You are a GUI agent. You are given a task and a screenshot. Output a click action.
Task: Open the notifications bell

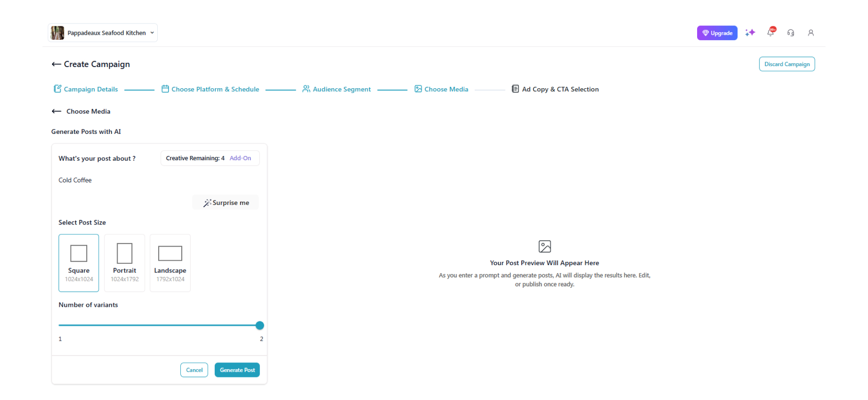pyautogui.click(x=771, y=32)
